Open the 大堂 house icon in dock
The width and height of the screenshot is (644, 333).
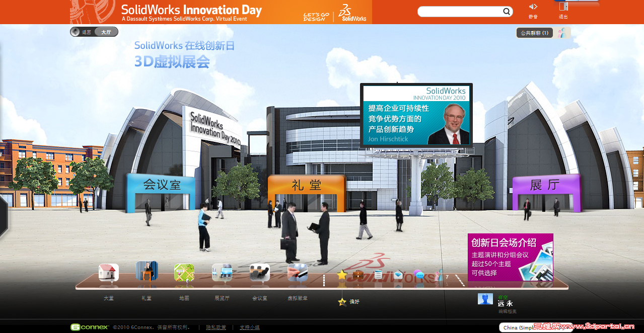[109, 272]
